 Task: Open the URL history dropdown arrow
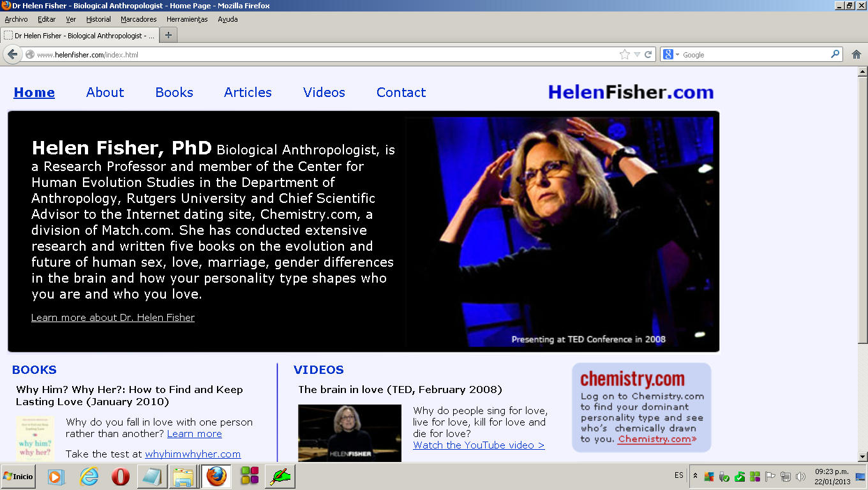pyautogui.click(x=637, y=55)
